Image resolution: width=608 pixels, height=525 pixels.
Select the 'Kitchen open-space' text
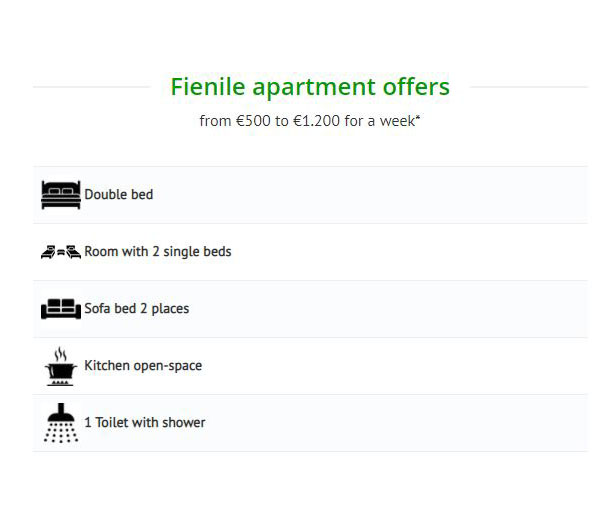(x=143, y=366)
